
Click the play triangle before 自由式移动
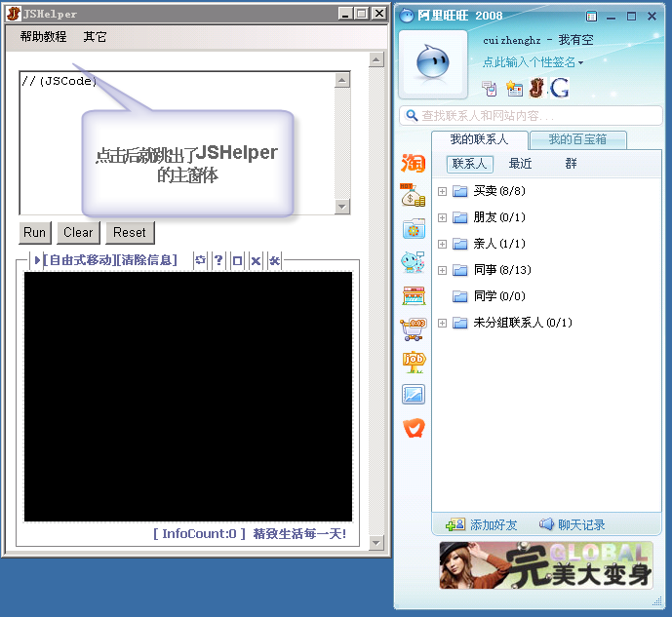(37, 260)
